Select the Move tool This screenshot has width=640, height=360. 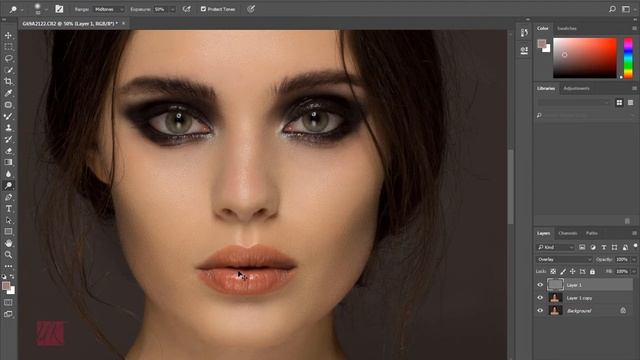[8, 36]
